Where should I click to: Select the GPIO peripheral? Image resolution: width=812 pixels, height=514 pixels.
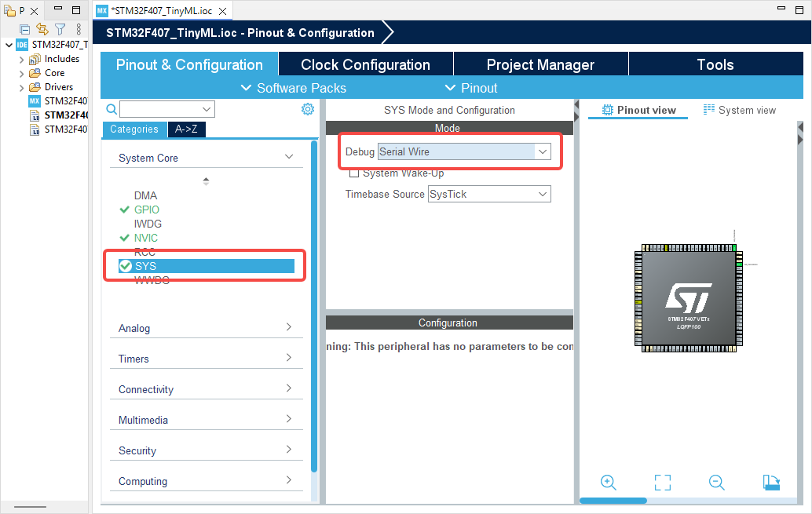(147, 210)
